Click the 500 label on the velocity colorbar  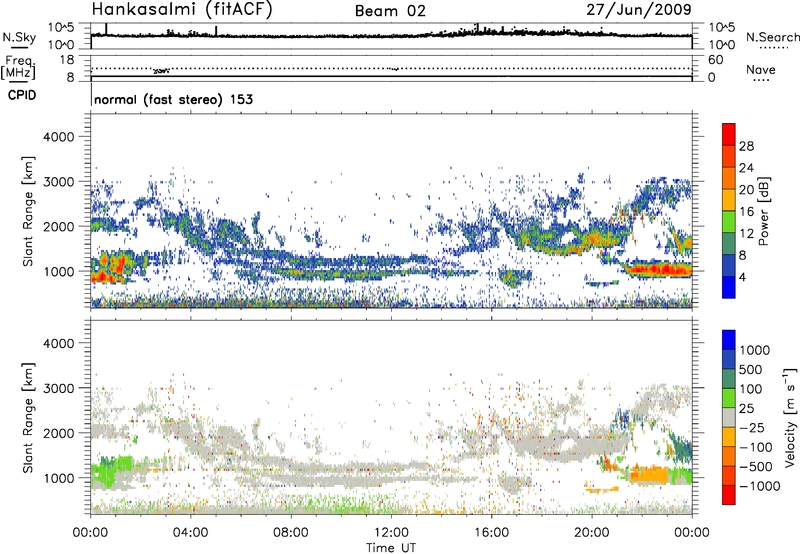click(751, 370)
